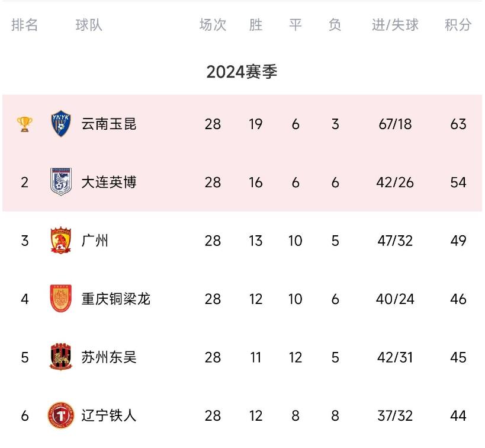Click the gold trophy champion icon
This screenshot has height=448, width=485.
pyautogui.click(x=24, y=124)
